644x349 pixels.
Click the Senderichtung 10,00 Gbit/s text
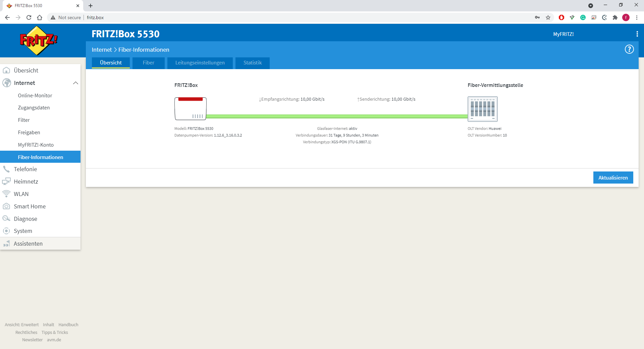coord(386,99)
